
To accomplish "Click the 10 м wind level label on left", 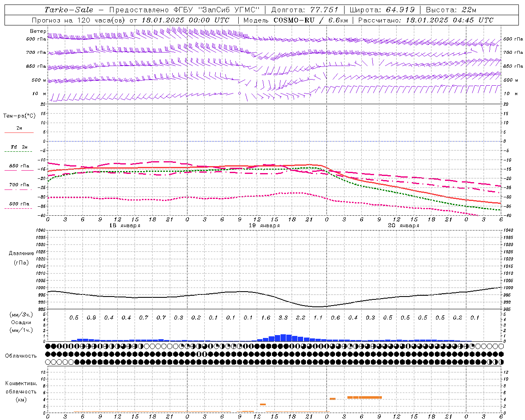I will tap(39, 94).
